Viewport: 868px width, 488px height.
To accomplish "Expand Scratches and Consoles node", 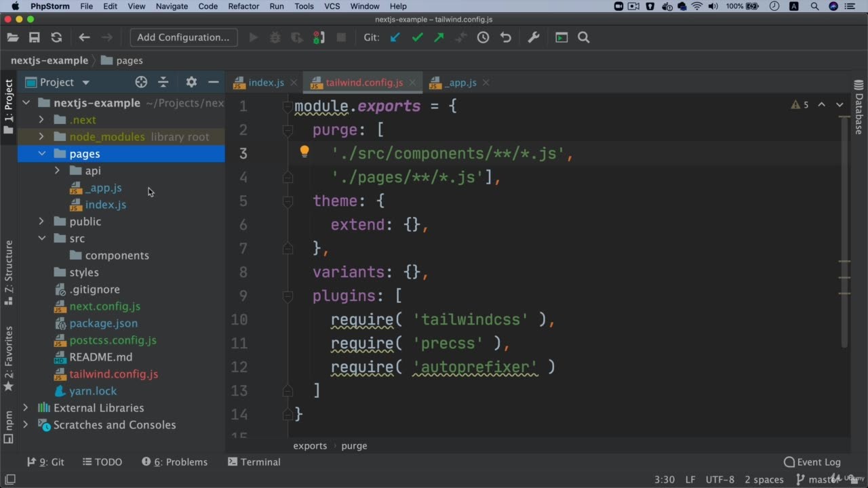I will (x=26, y=424).
